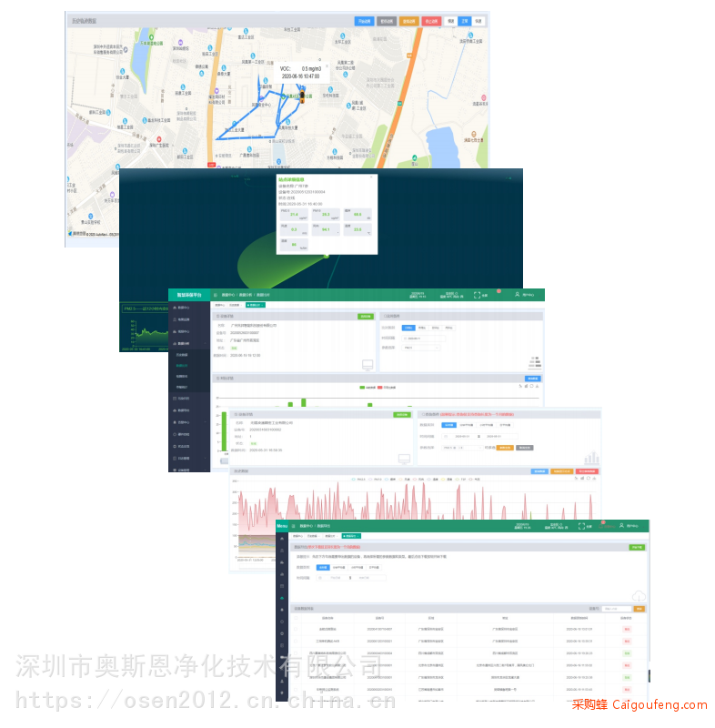Select the green highlighted submenu item in sidebar
The height and width of the screenshot is (728, 715).
pos(182,366)
